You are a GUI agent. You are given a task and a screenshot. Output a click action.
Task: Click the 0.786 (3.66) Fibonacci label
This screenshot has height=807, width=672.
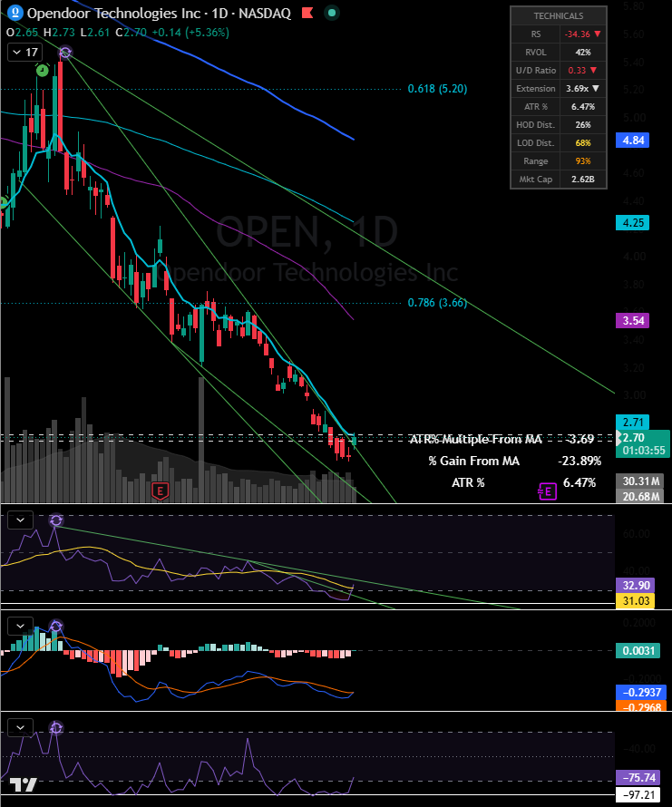pyautogui.click(x=437, y=303)
